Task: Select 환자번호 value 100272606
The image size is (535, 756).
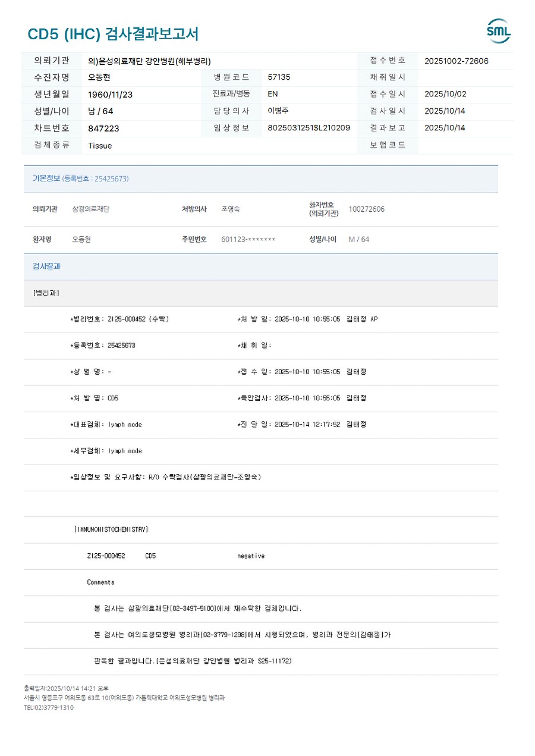Action: (366, 209)
